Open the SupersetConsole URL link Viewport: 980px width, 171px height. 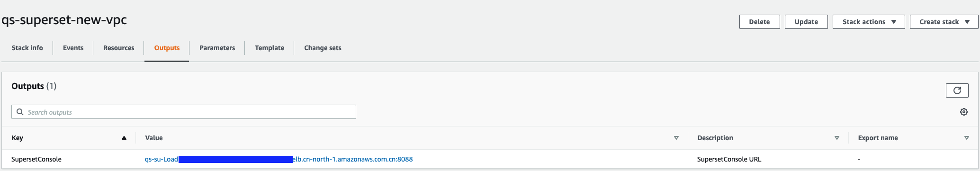click(279, 159)
